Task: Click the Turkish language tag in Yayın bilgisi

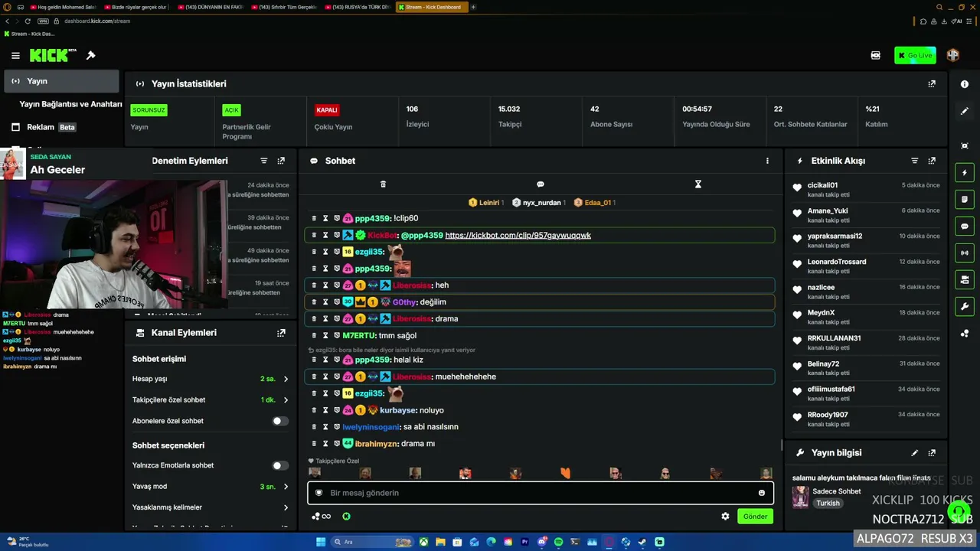Action: pos(828,504)
